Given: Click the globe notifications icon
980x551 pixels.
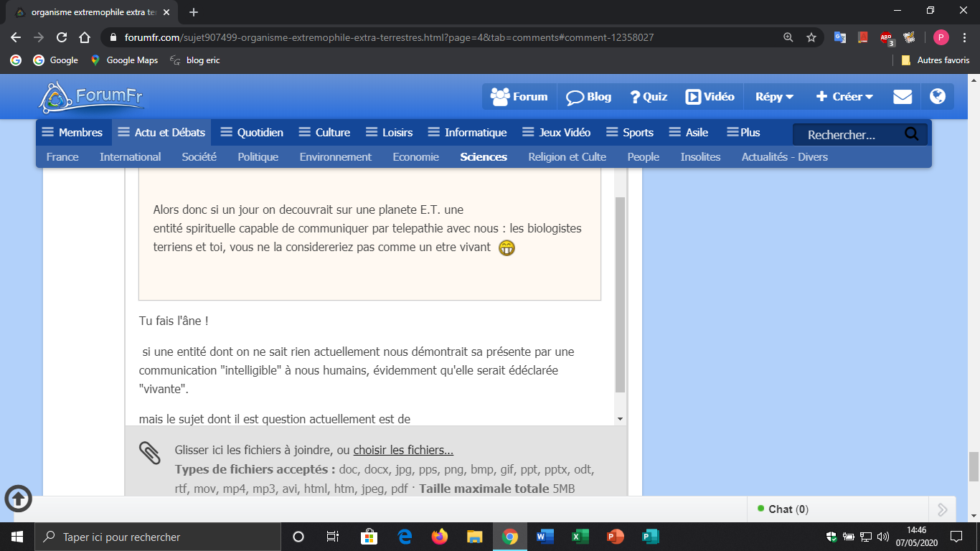Looking at the screenshot, I should coord(937,96).
